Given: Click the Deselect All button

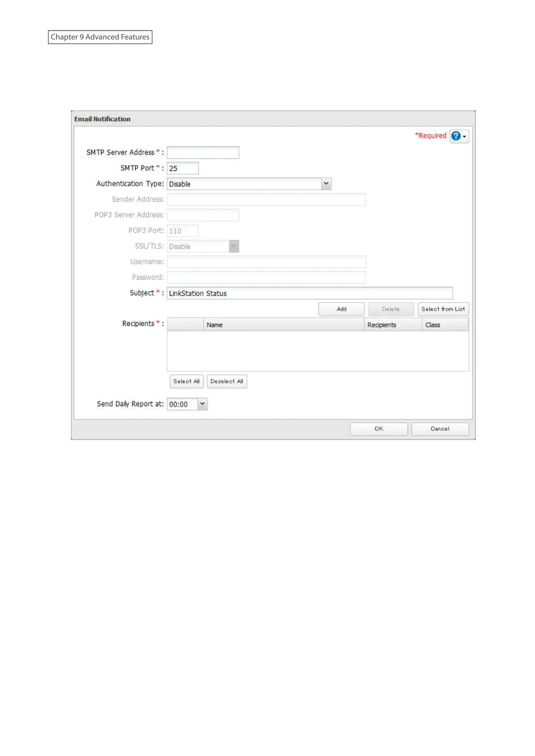Looking at the screenshot, I should pos(227,382).
